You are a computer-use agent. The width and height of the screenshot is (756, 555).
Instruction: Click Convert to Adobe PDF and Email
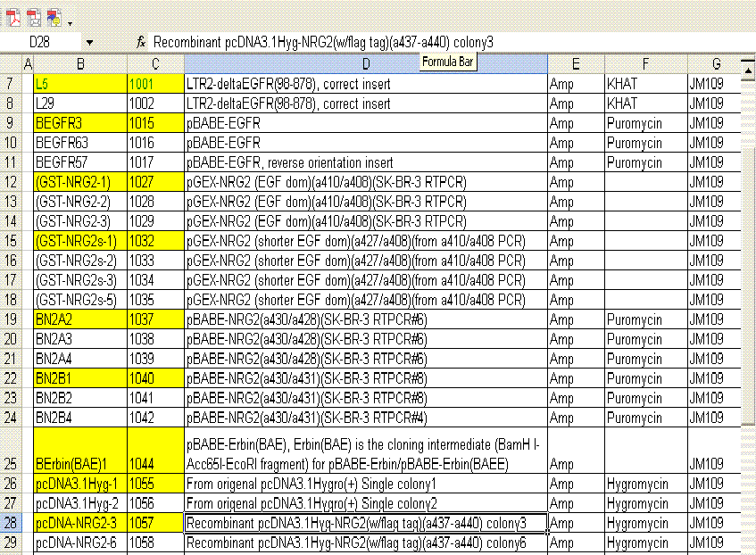[34, 19]
